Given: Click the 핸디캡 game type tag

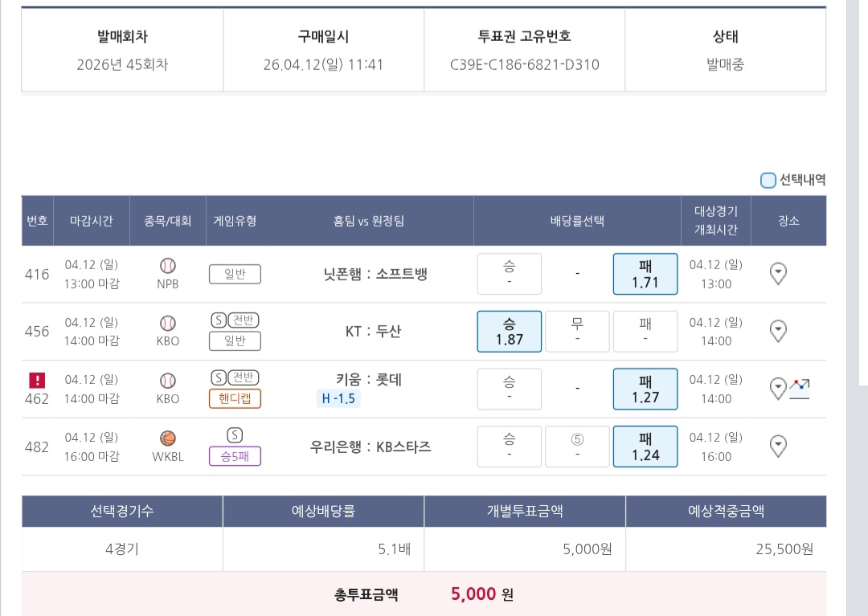Looking at the screenshot, I should tap(235, 398).
